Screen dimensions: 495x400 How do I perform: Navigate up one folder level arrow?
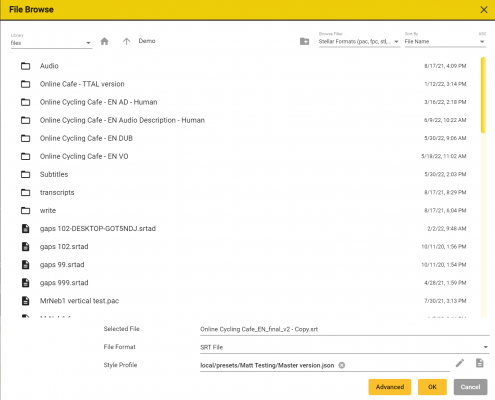coord(126,41)
